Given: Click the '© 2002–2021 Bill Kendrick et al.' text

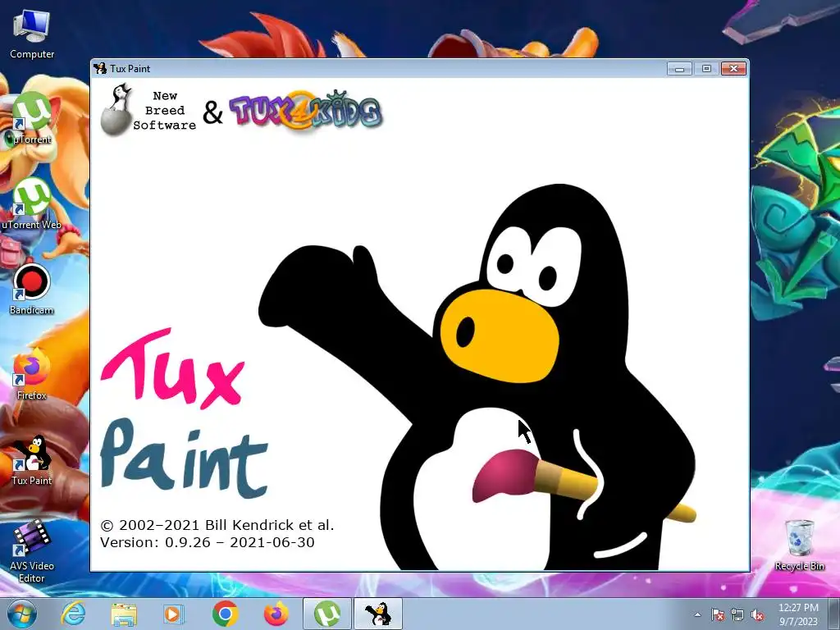Looking at the screenshot, I should coord(217,525).
